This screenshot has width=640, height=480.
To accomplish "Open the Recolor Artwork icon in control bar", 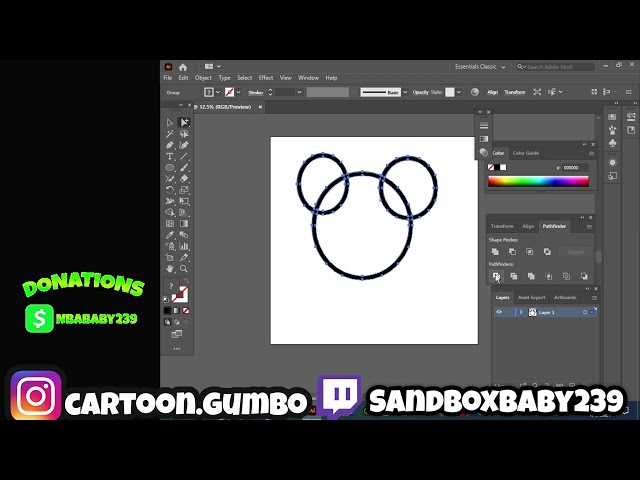I will (475, 92).
